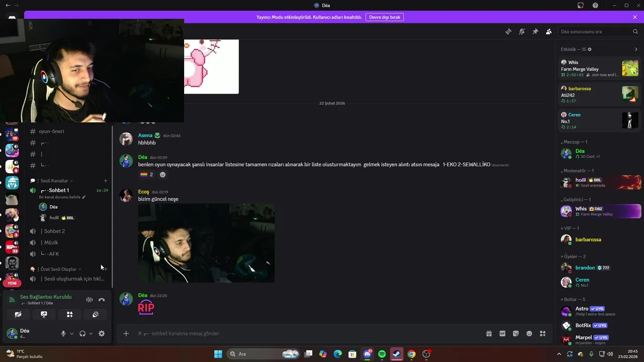Image resolution: width=644 pixels, height=362 pixels.
Task: Click the screen share button
Action: pos(44,314)
